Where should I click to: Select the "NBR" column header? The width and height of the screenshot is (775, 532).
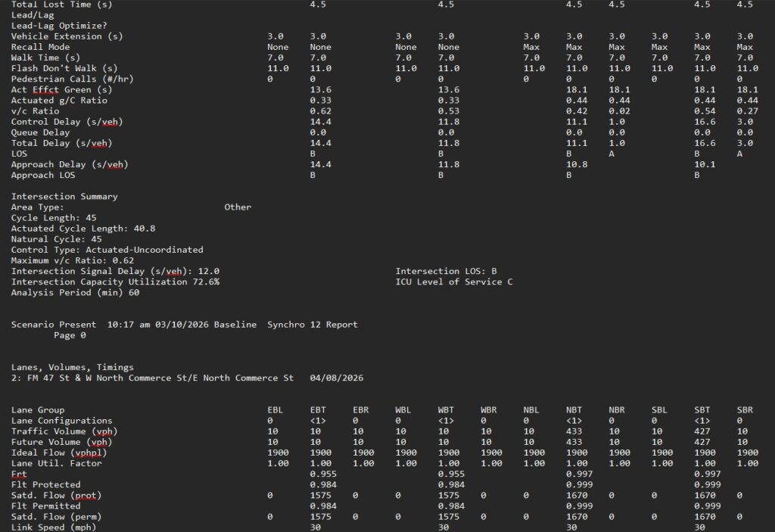pyautogui.click(x=617, y=410)
